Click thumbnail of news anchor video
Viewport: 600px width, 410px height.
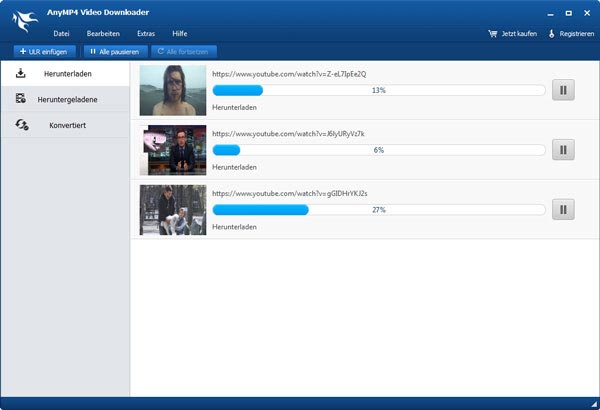point(173,150)
